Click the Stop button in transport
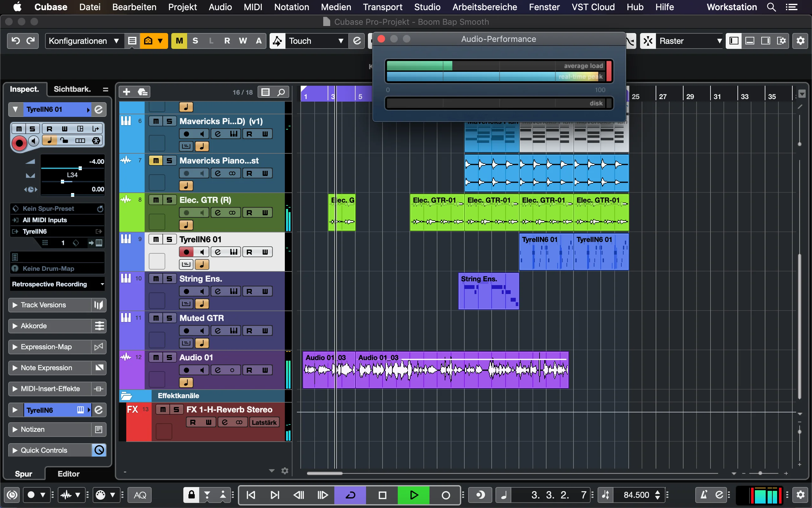 (x=382, y=495)
